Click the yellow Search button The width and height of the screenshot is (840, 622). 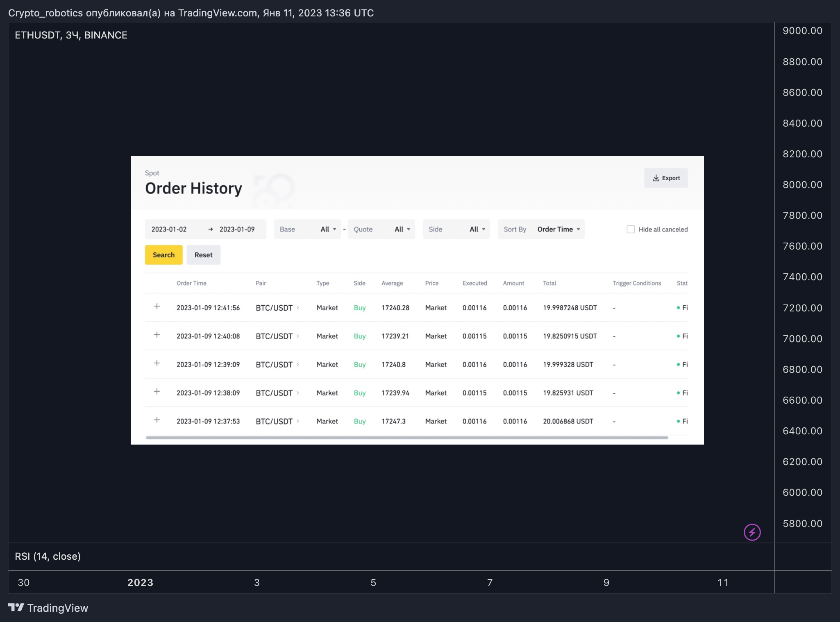163,255
